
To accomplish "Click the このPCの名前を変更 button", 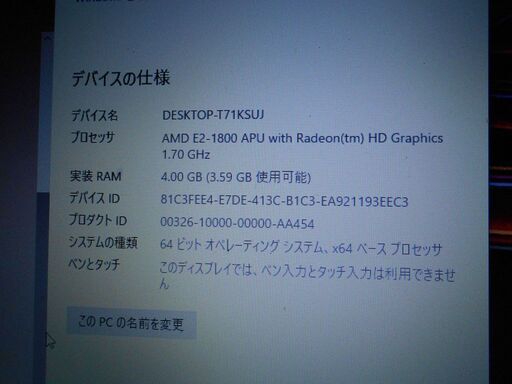I will 132,323.
